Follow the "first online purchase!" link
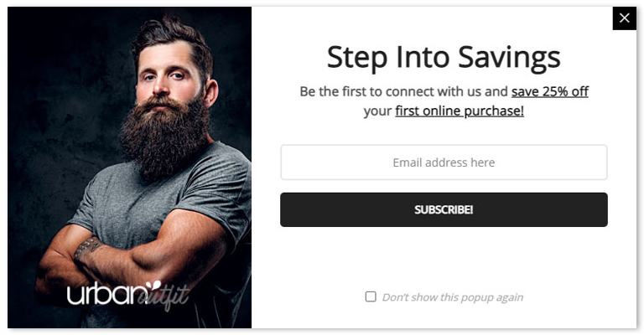This screenshot has height=335, width=644. [x=460, y=111]
